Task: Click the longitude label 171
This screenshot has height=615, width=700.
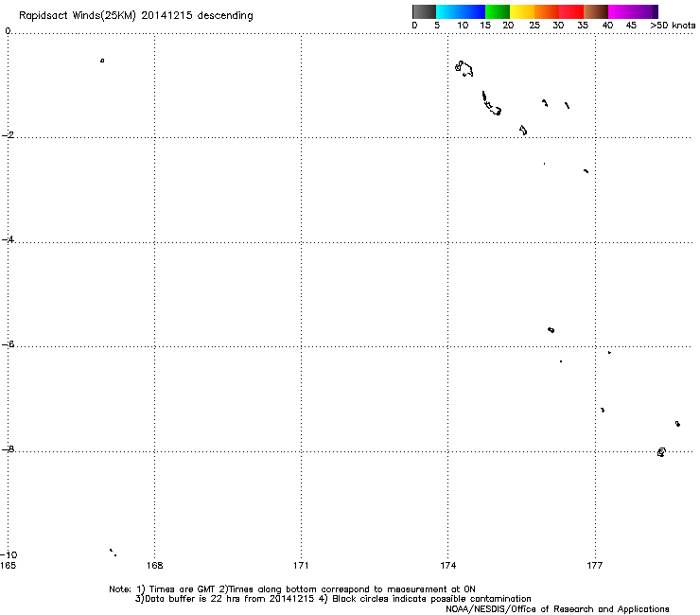Action: point(301,566)
